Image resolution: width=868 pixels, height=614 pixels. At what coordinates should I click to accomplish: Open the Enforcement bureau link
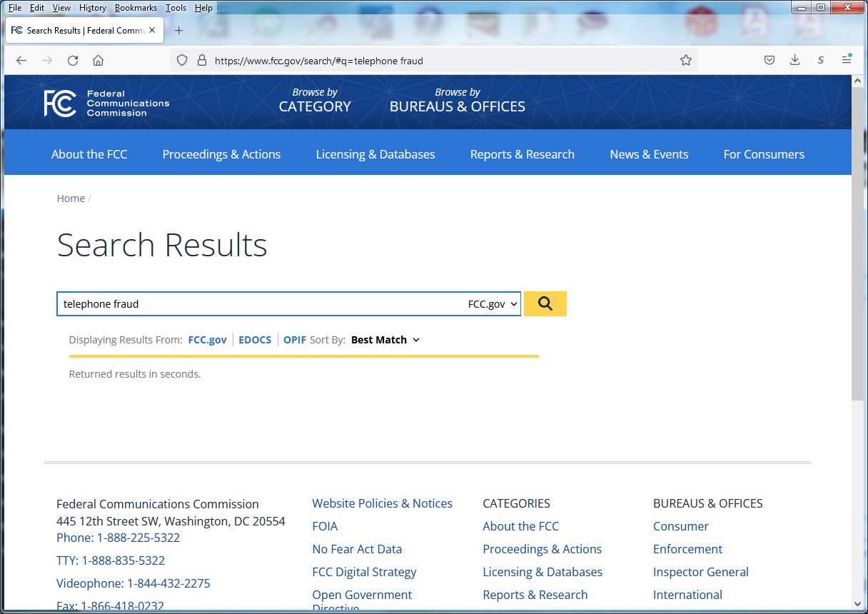tap(687, 549)
